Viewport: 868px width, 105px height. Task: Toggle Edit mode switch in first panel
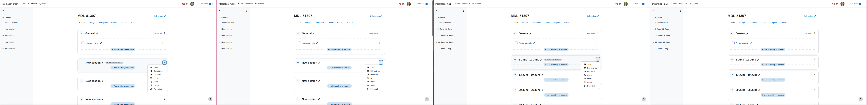(211, 4)
